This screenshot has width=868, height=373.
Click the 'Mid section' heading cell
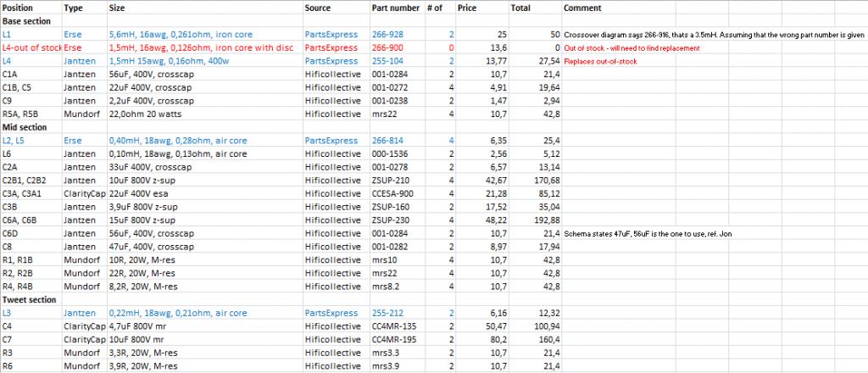click(31, 127)
